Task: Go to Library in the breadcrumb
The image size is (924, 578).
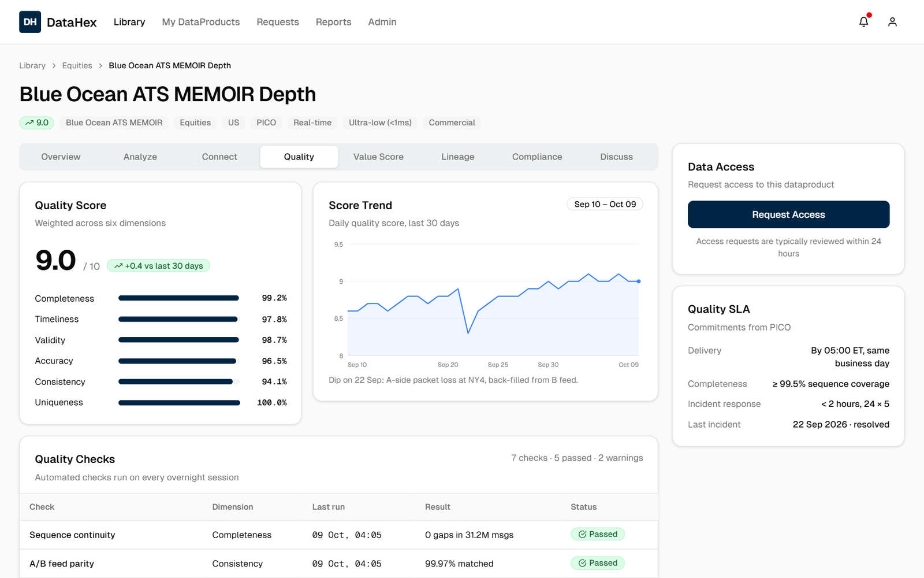Action: [x=32, y=65]
